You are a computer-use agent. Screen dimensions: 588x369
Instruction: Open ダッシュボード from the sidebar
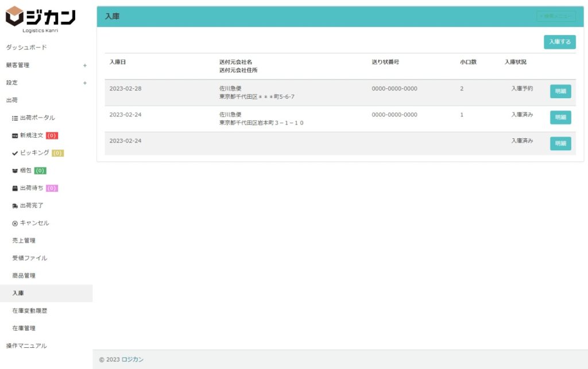[x=26, y=48]
